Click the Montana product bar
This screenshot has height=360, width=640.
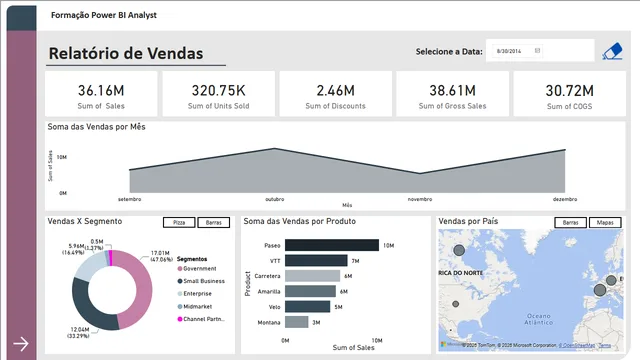point(296,322)
